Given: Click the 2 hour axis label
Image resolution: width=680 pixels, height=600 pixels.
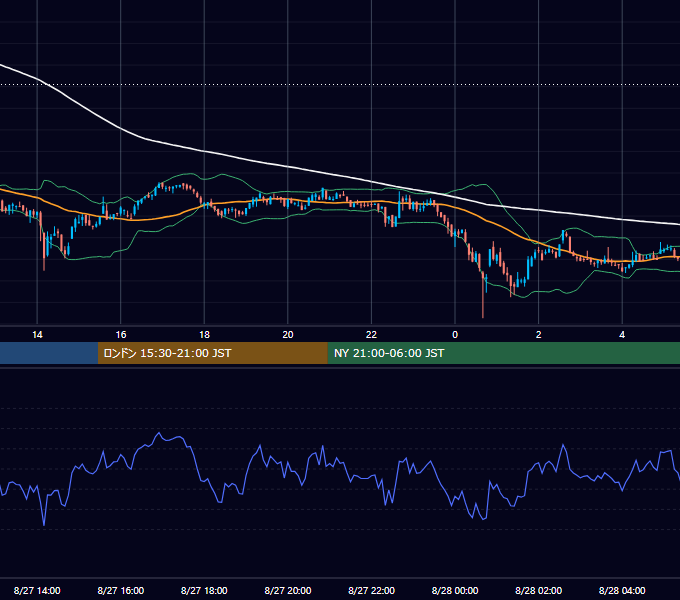Looking at the screenshot, I should (539, 335).
